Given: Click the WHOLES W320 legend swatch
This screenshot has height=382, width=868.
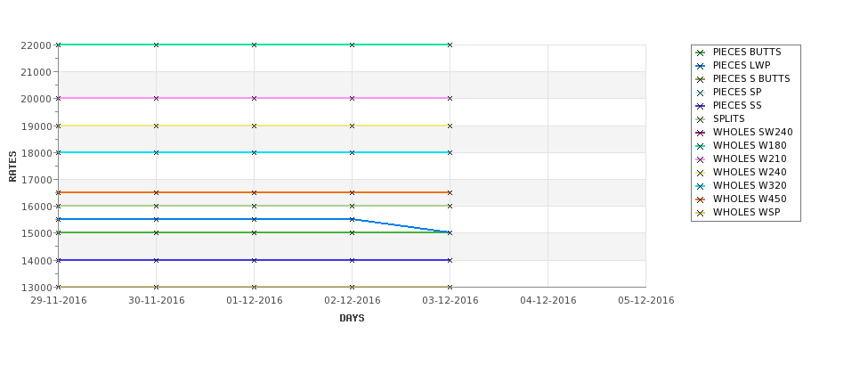Looking at the screenshot, I should click(x=701, y=186).
